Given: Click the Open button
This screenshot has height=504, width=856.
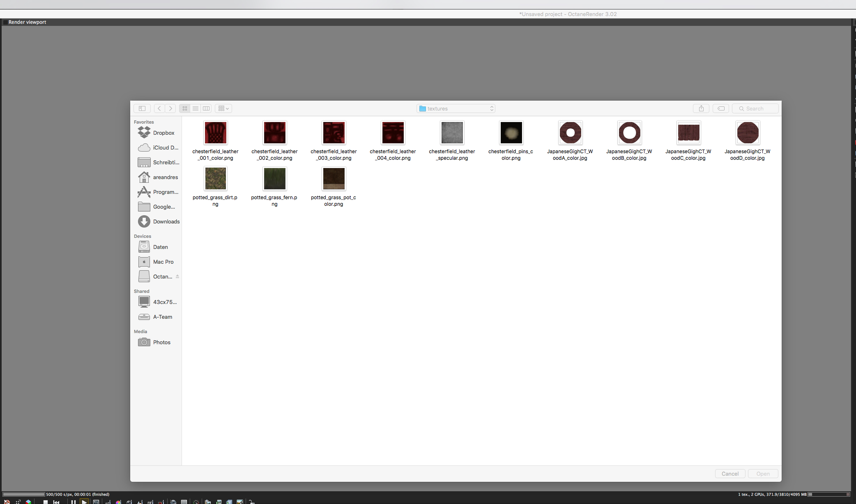Looking at the screenshot, I should click(763, 474).
